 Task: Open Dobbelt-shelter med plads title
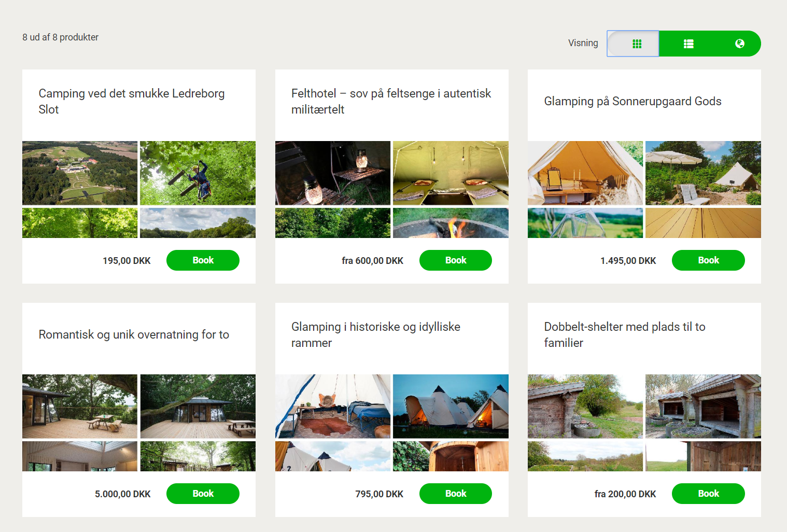pyautogui.click(x=624, y=335)
